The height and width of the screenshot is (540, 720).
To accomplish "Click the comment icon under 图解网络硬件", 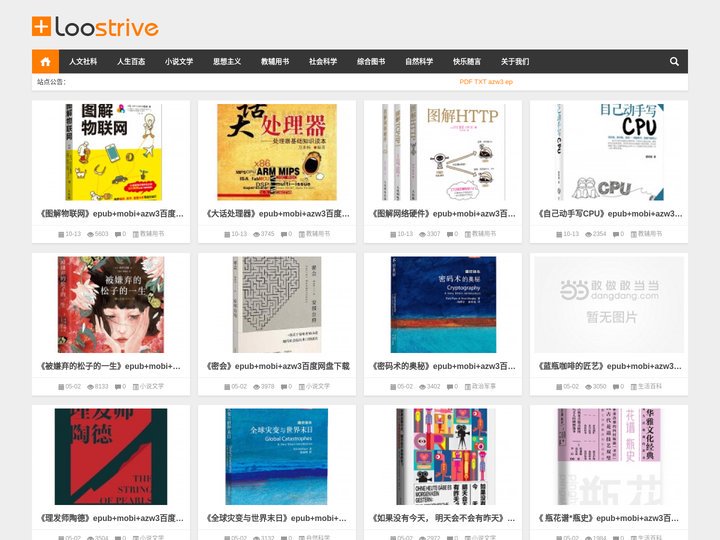I will (x=450, y=234).
